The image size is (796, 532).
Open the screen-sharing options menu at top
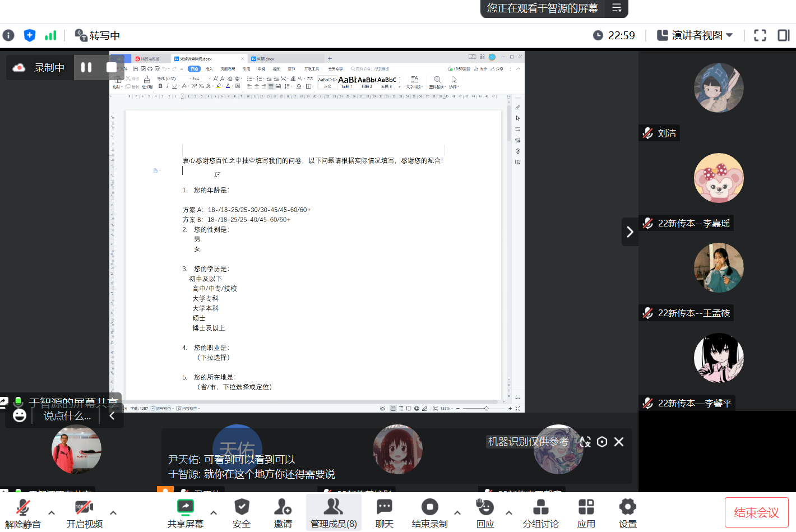[x=617, y=8]
